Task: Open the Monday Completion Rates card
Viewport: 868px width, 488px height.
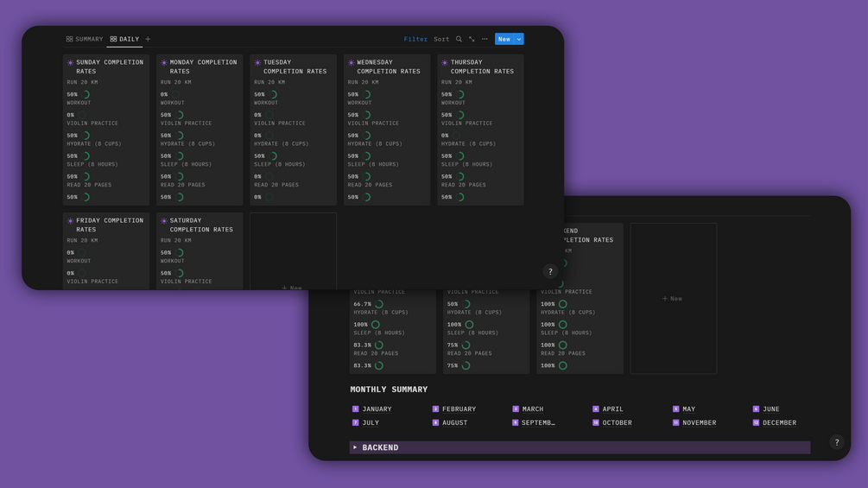Action: click(200, 130)
